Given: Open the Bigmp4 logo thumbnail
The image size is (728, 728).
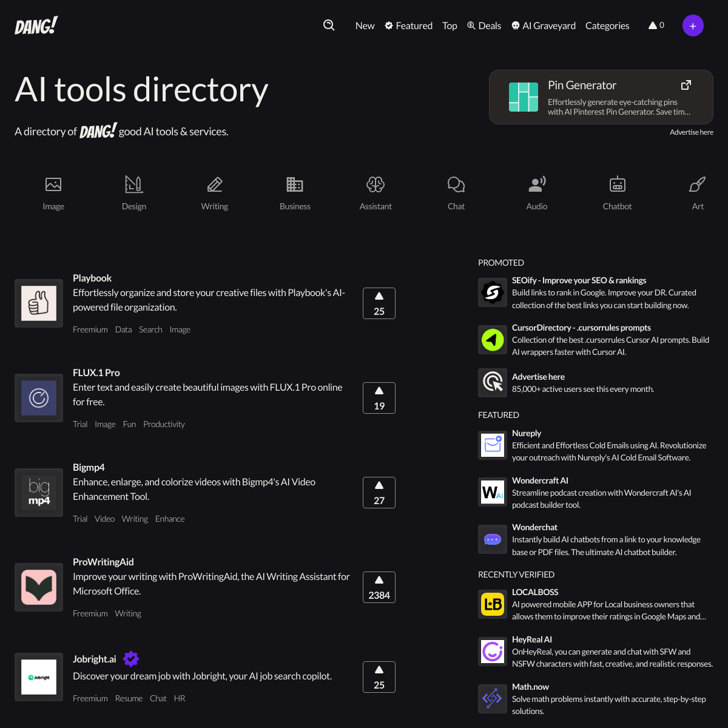Looking at the screenshot, I should pyautogui.click(x=39, y=493).
